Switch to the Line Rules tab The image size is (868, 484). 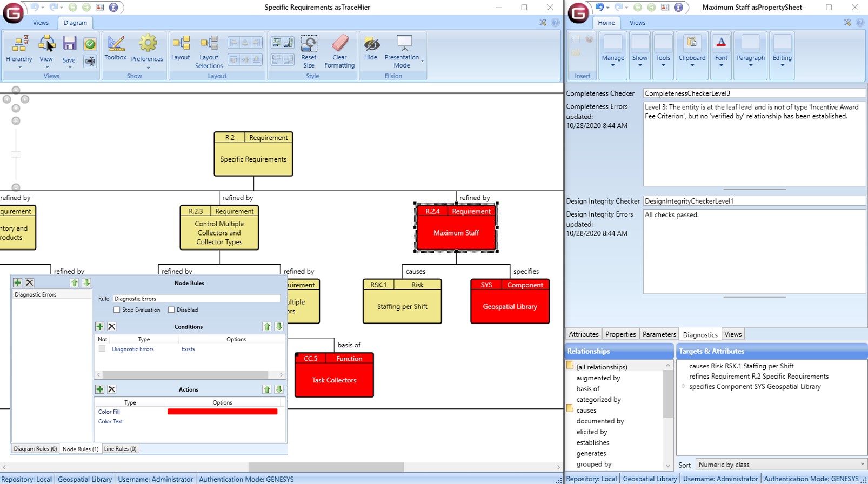120,449
